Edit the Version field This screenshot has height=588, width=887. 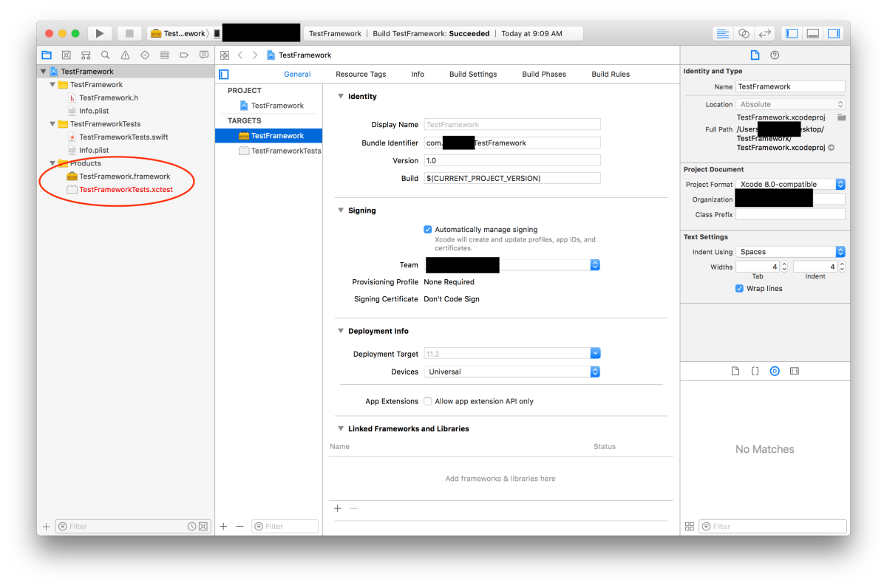point(512,160)
